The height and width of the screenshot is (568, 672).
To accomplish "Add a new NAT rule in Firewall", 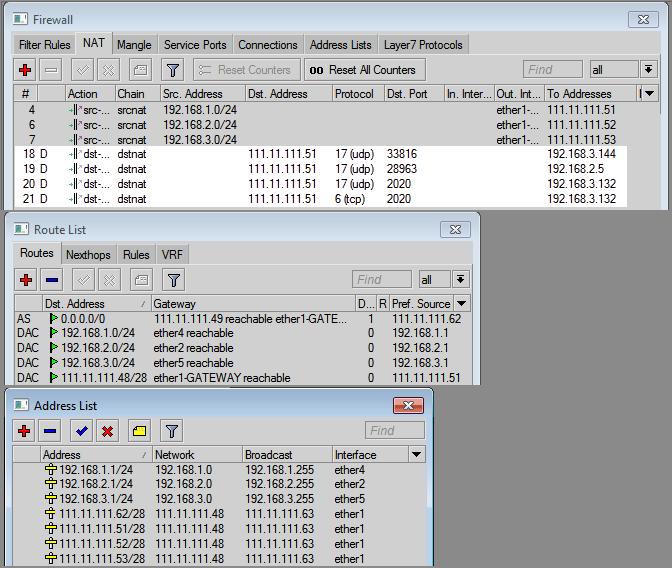I will 25,70.
